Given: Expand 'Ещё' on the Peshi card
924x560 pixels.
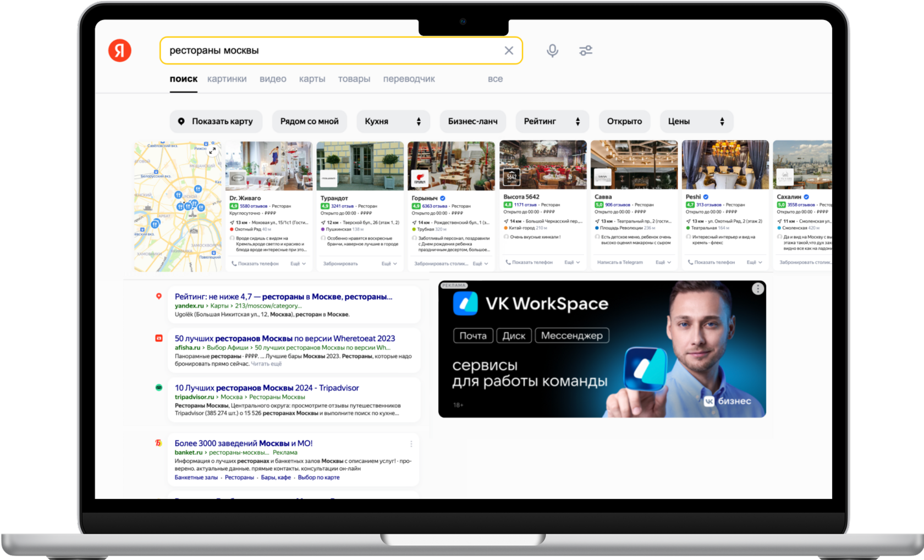Looking at the screenshot, I should click(x=755, y=262).
